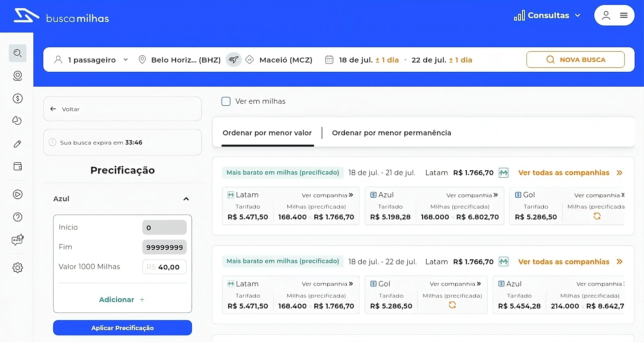Image resolution: width=644 pixels, height=342 pixels.
Task: Click the bar chart icon beside Consultas
Action: [519, 16]
